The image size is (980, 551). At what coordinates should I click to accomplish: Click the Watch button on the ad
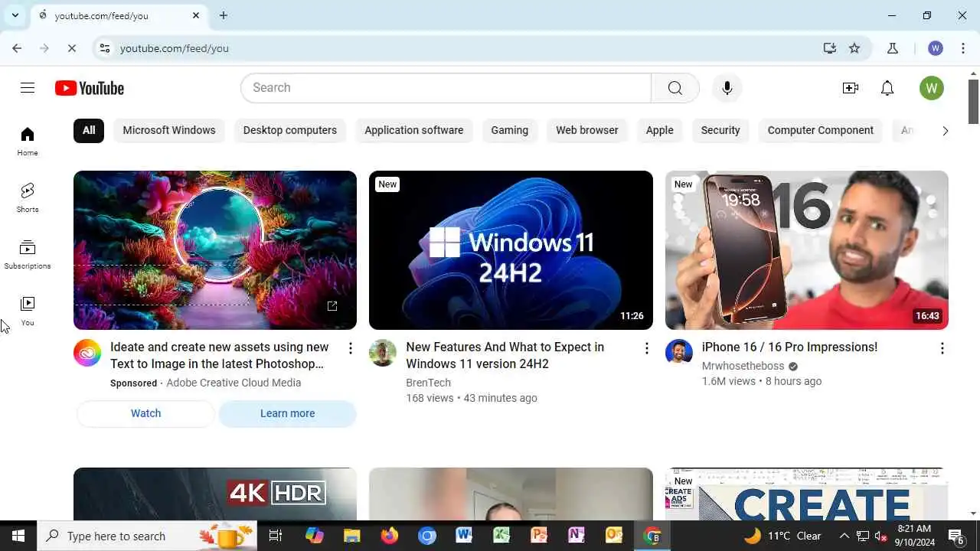coord(145,413)
